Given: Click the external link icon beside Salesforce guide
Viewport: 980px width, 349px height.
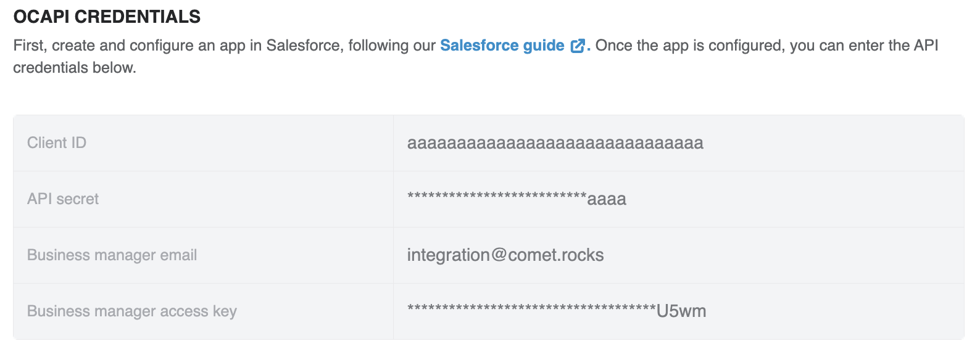Looking at the screenshot, I should [x=578, y=46].
